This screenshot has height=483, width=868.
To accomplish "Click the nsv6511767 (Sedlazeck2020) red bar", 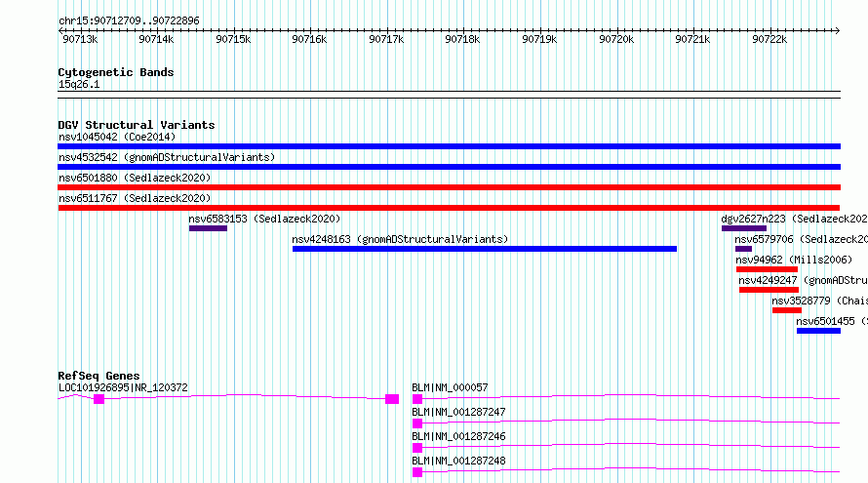I will click(449, 208).
